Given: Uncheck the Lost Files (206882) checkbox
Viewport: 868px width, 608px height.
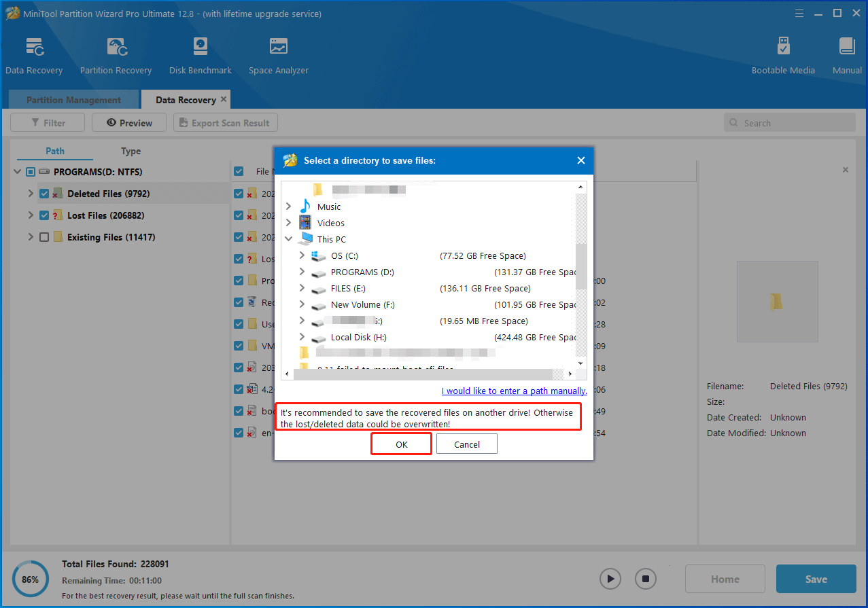Looking at the screenshot, I should (x=44, y=215).
